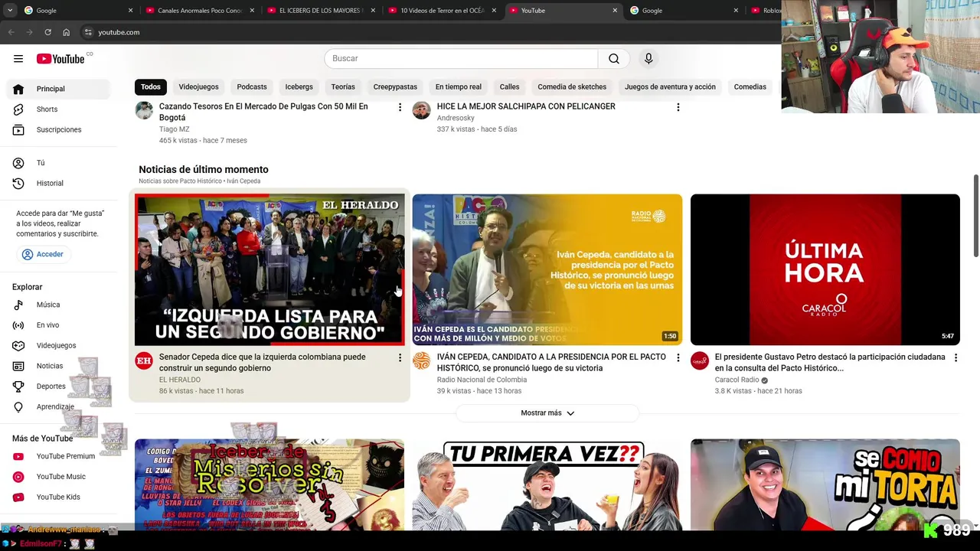Open Andresosky channel avatar
Screen dimensions: 980x551
pos(422,110)
